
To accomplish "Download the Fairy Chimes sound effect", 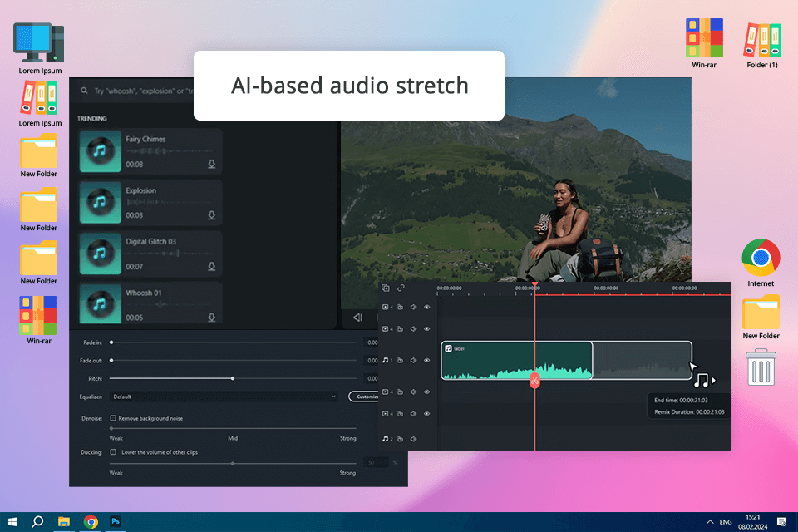I will pyautogui.click(x=212, y=164).
